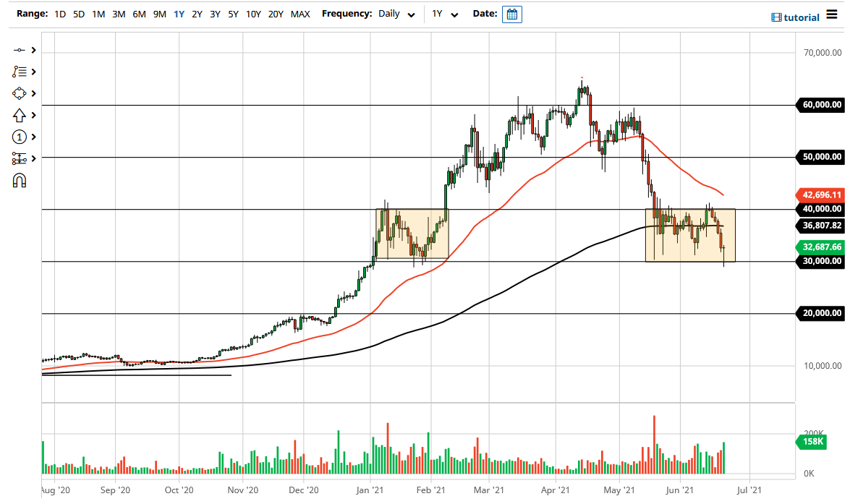Viewport: 850px width, 504px height.
Task: Click the green 32,687.66 price label
Action: (x=820, y=247)
